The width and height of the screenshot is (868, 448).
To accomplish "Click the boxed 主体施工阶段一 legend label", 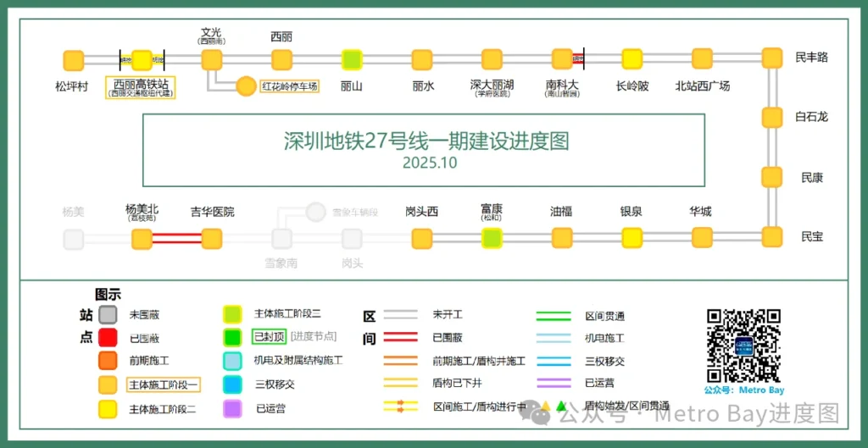I will [163, 384].
